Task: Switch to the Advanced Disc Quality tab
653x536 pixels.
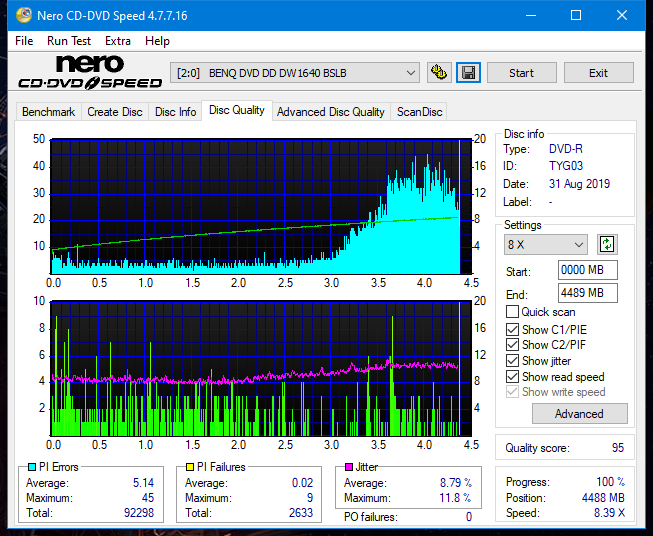Action: click(331, 112)
